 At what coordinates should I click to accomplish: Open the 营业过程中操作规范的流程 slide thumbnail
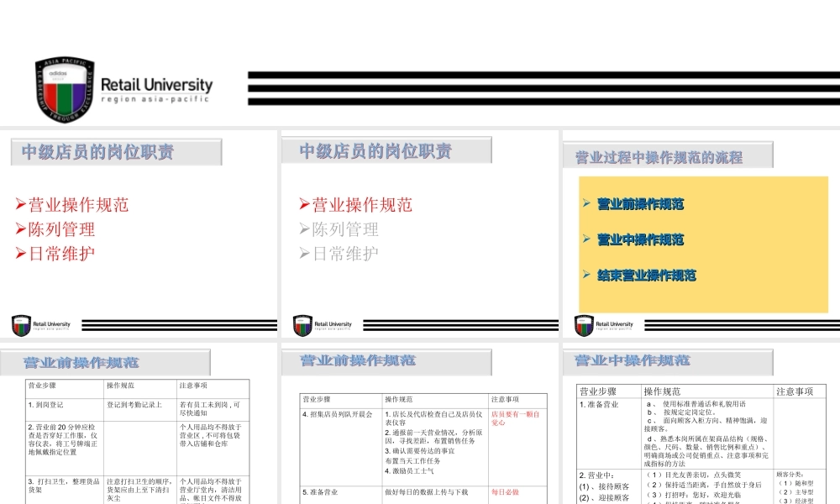[701, 234]
